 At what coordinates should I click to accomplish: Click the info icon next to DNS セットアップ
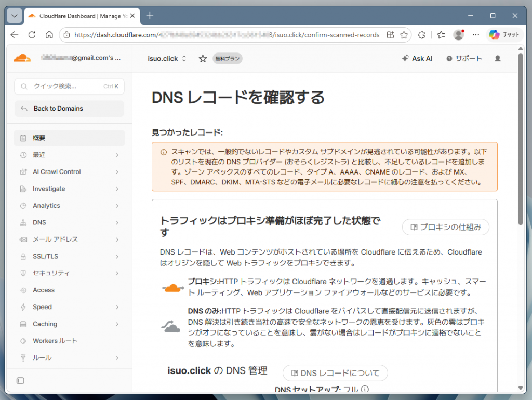pos(365,389)
